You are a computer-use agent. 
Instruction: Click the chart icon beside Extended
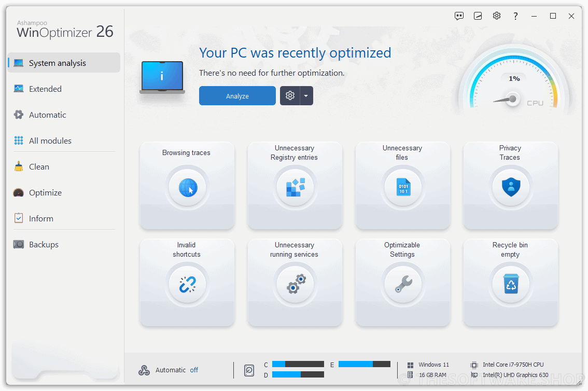(18, 89)
